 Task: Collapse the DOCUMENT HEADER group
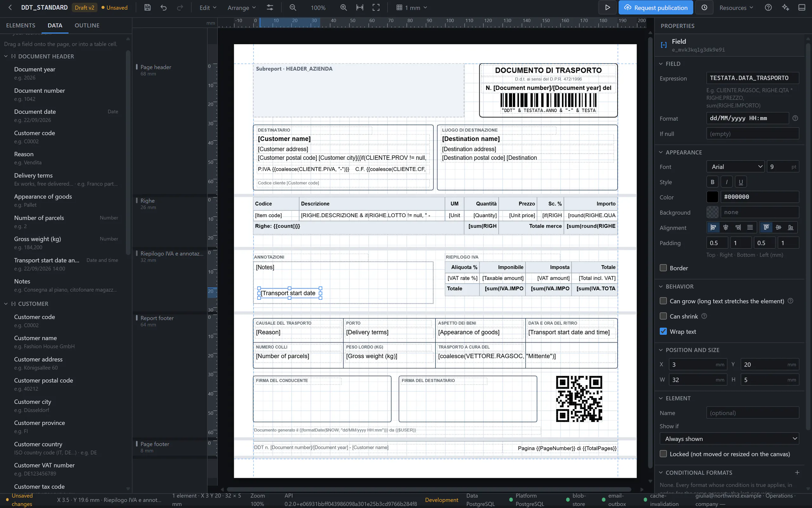6,56
